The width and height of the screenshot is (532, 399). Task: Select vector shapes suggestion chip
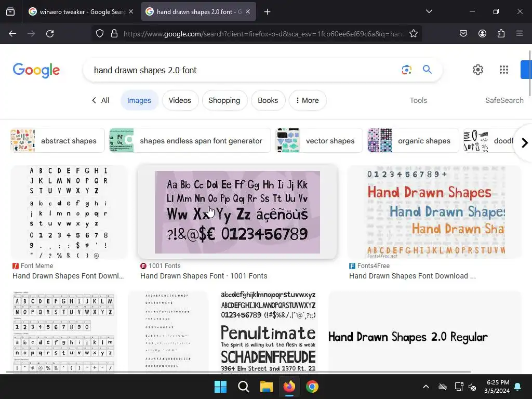319,140
